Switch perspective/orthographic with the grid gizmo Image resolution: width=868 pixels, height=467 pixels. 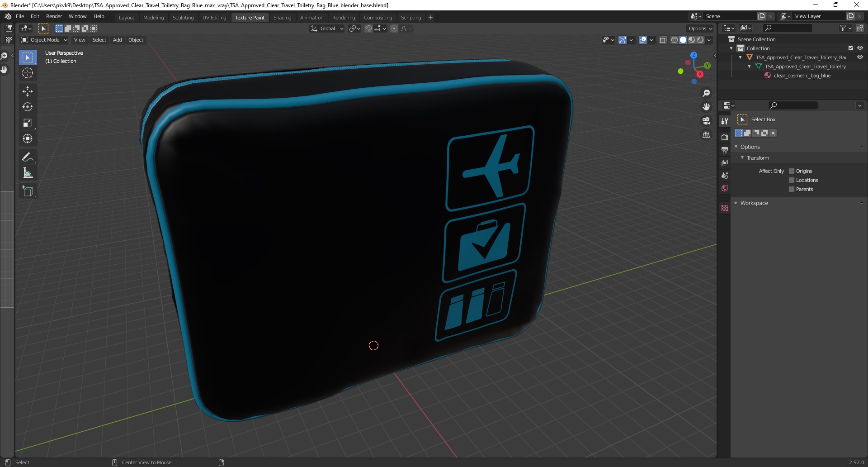pos(706,135)
